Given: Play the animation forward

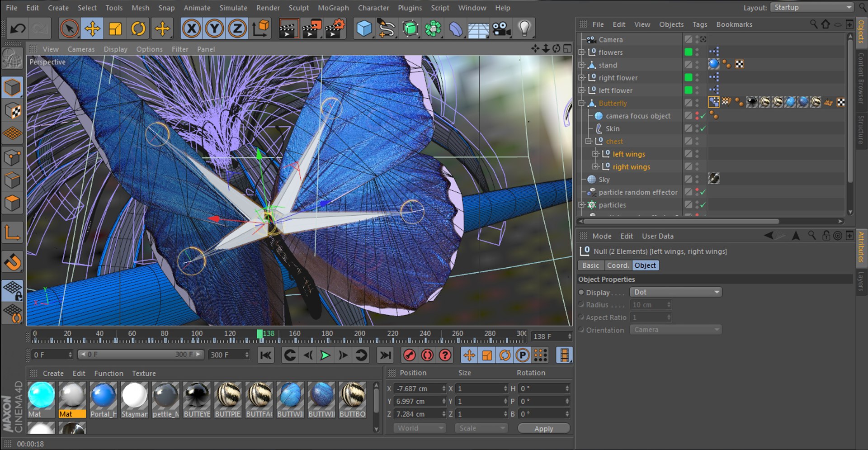Looking at the screenshot, I should pyautogui.click(x=325, y=355).
